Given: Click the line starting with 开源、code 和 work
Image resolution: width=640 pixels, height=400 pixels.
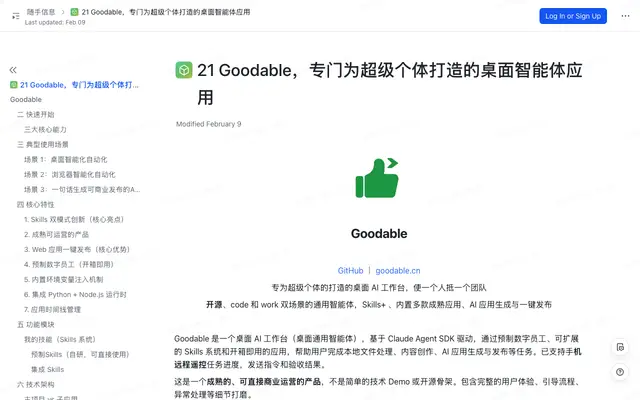Looking at the screenshot, I should pos(379,305).
